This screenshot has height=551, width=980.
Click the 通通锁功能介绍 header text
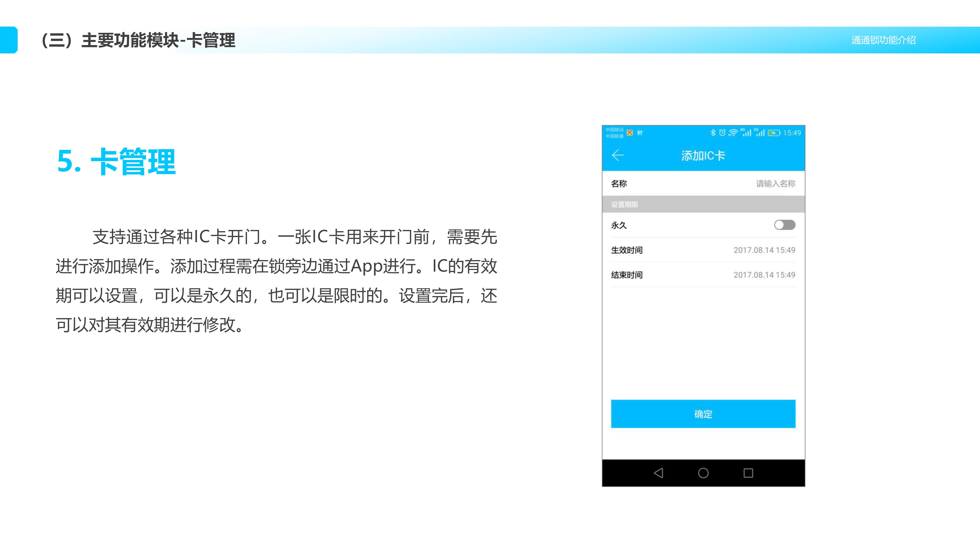(883, 40)
